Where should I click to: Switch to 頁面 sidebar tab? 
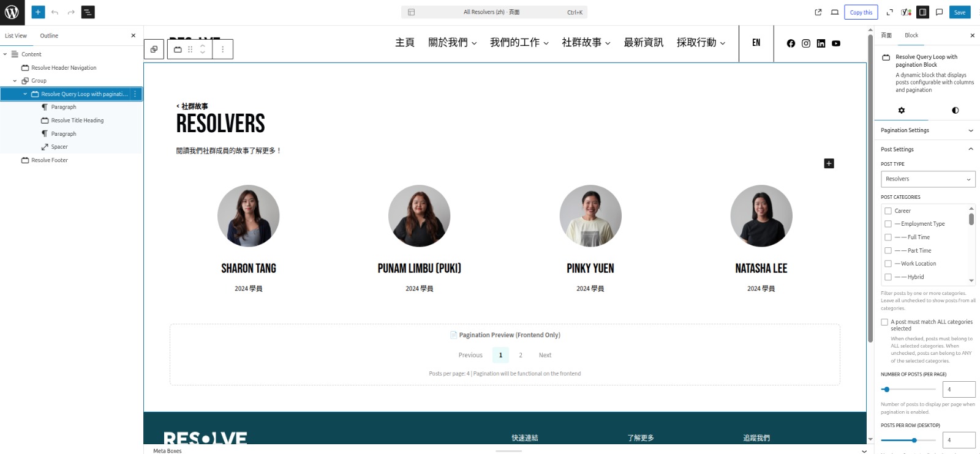(886, 35)
